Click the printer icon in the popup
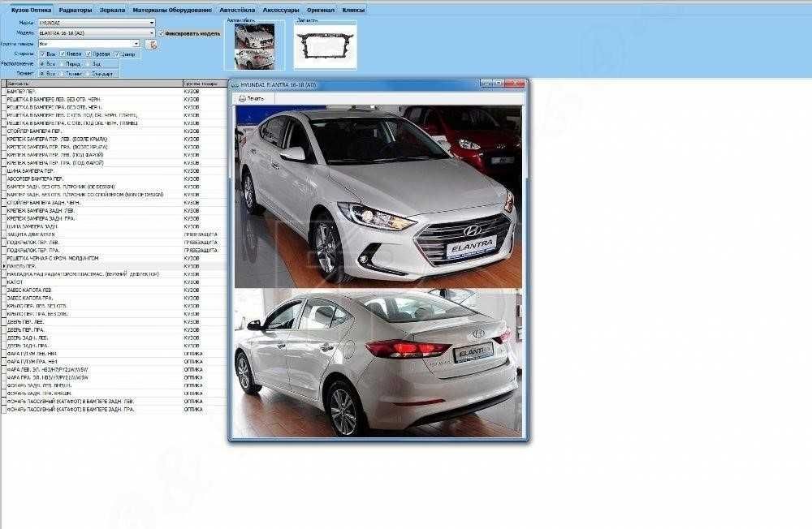812x529 pixels. (x=241, y=98)
